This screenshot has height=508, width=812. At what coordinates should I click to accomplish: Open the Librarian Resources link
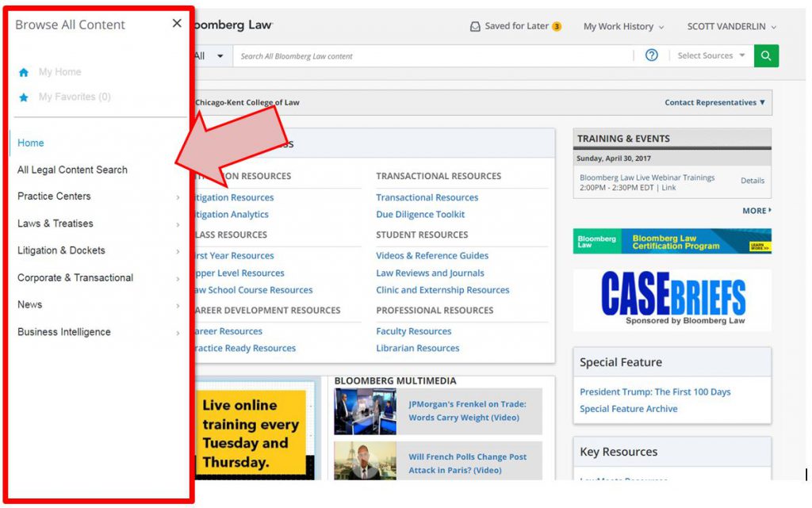(417, 348)
